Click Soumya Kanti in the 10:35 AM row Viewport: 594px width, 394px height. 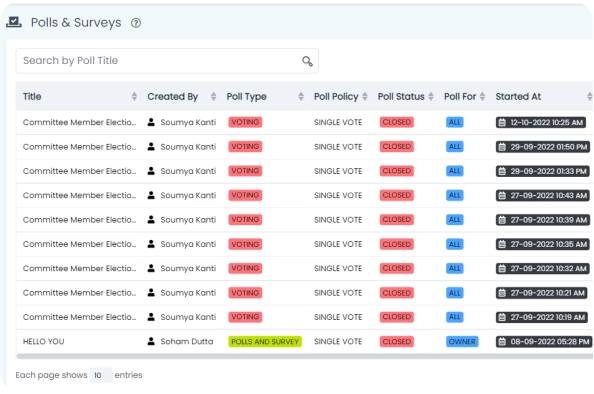coord(188,244)
